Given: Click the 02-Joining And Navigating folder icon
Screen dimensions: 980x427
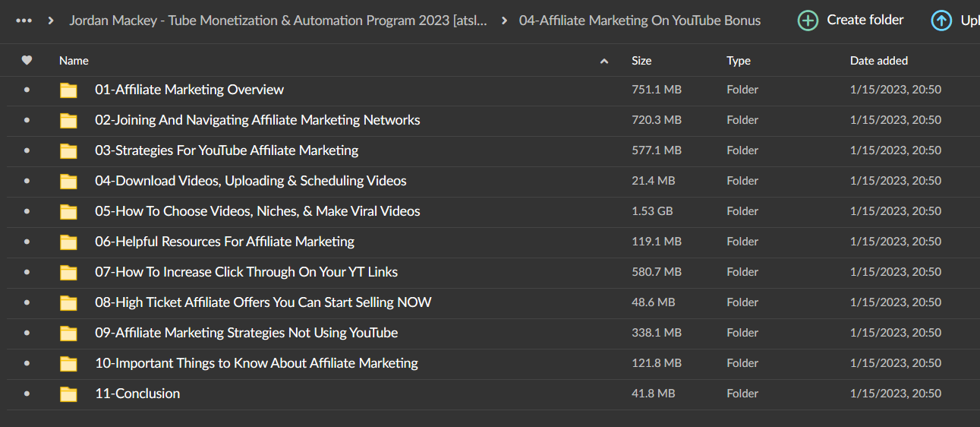Looking at the screenshot, I should tap(69, 120).
